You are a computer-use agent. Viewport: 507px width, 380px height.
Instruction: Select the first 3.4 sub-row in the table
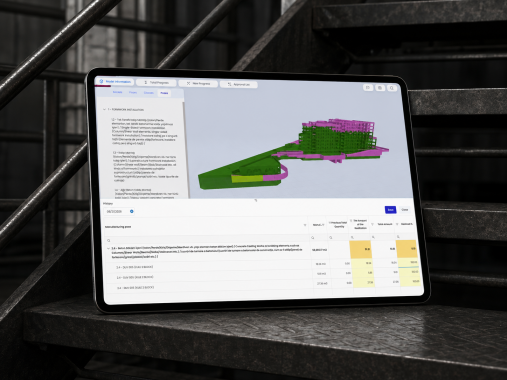pos(135,267)
